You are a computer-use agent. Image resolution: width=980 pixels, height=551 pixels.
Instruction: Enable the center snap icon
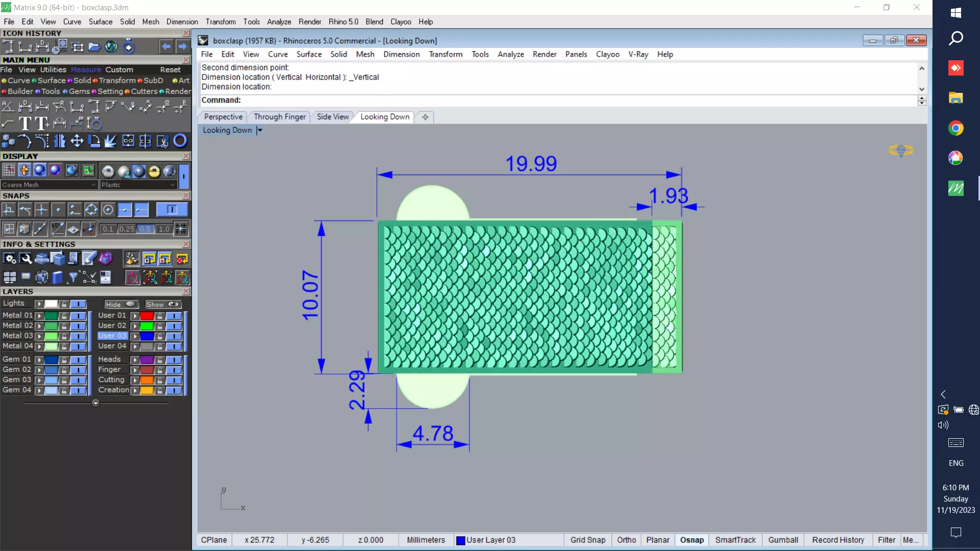click(x=108, y=210)
